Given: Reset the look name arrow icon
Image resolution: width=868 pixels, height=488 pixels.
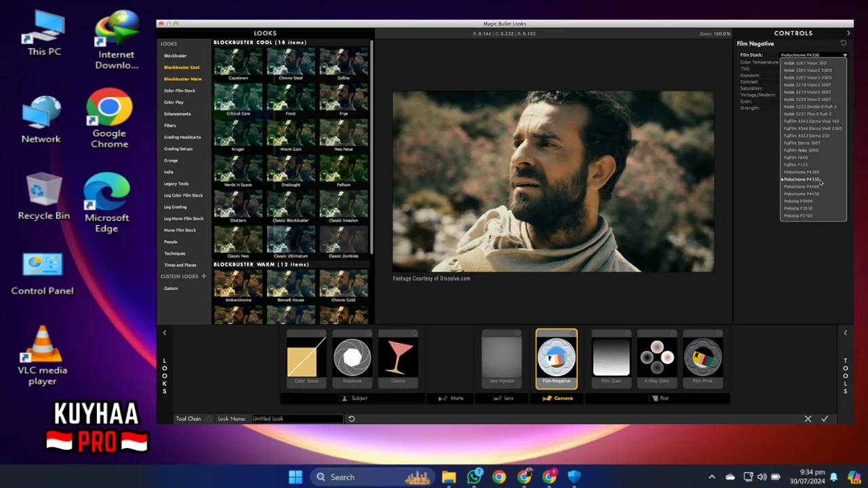Looking at the screenshot, I should pyautogui.click(x=351, y=419).
